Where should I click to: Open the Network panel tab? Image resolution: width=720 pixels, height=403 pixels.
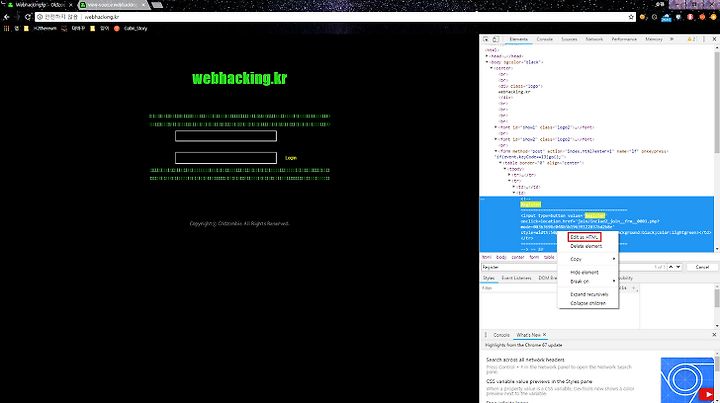point(594,39)
